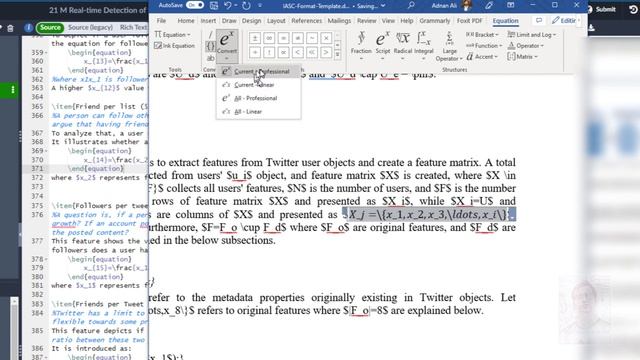Open the Integral structure dropdown
This screenshot has width=640, height=360.
point(424,46)
